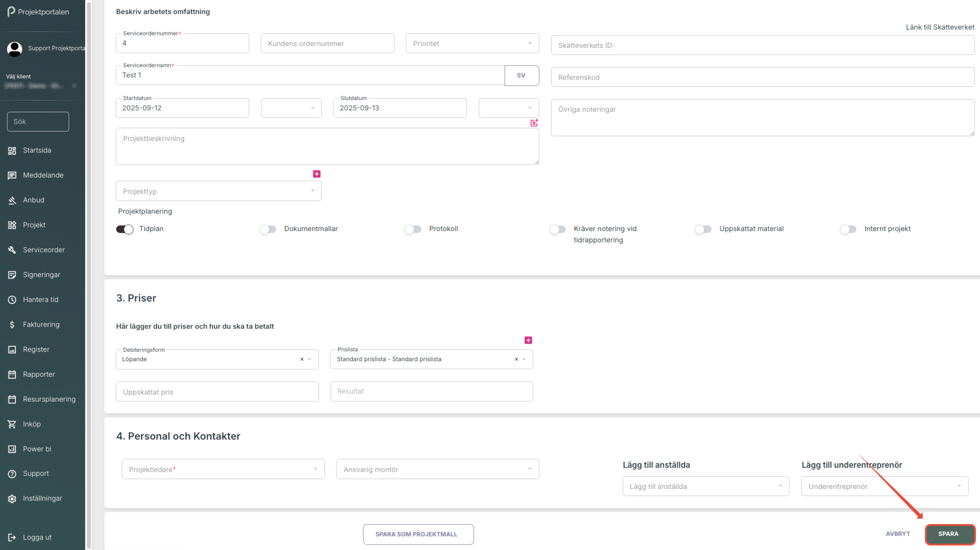Clear the Prislista selection with X
The width and height of the screenshot is (980, 550).
tap(516, 359)
